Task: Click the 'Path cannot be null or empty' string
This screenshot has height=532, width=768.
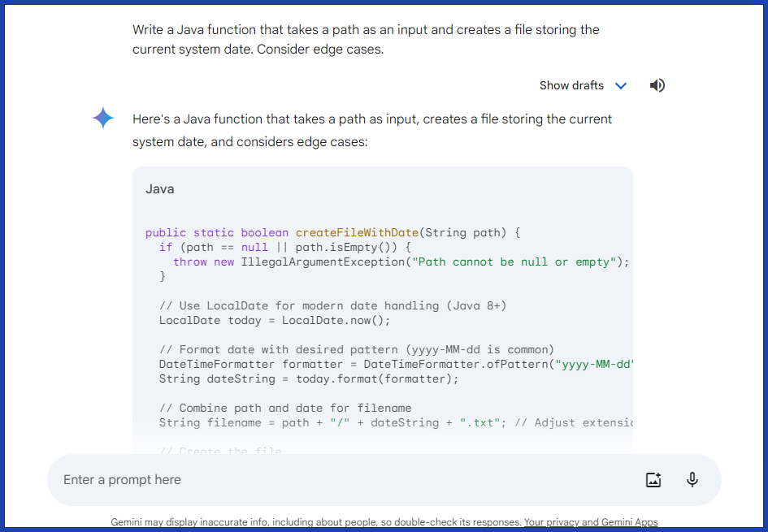Action: 520,262
